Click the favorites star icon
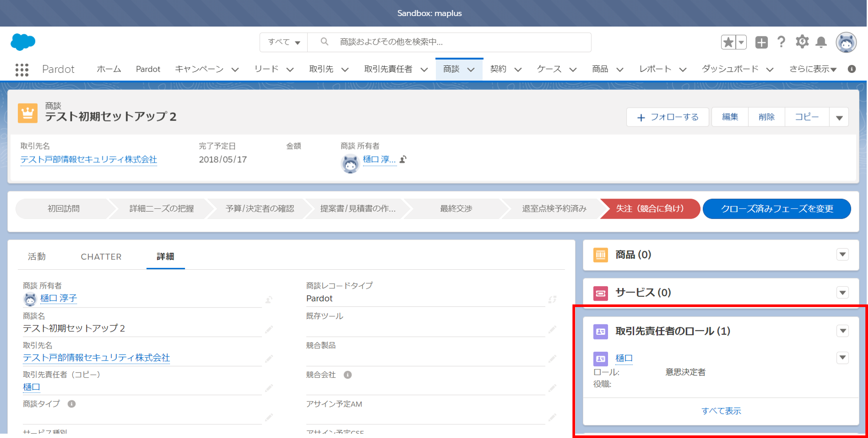 click(x=728, y=42)
